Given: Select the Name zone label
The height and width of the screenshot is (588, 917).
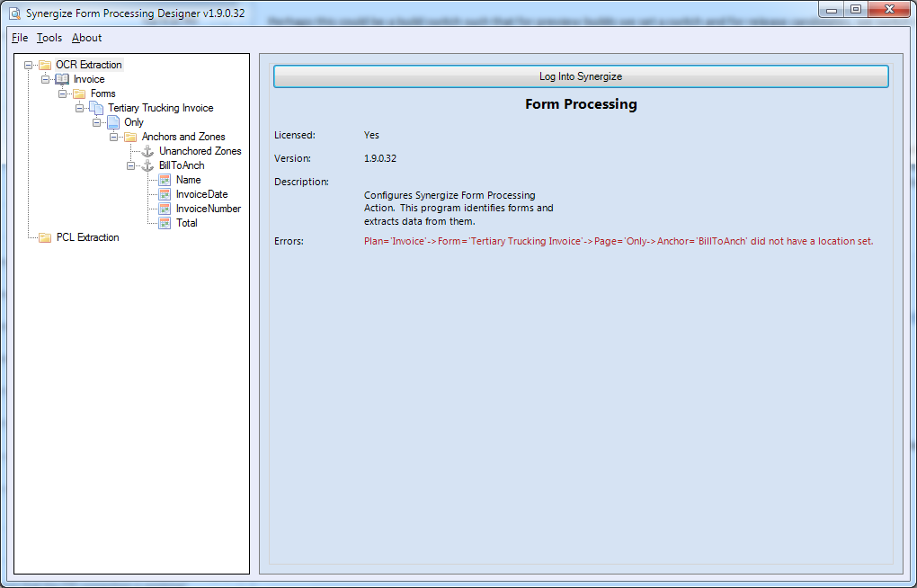Looking at the screenshot, I should click(188, 180).
